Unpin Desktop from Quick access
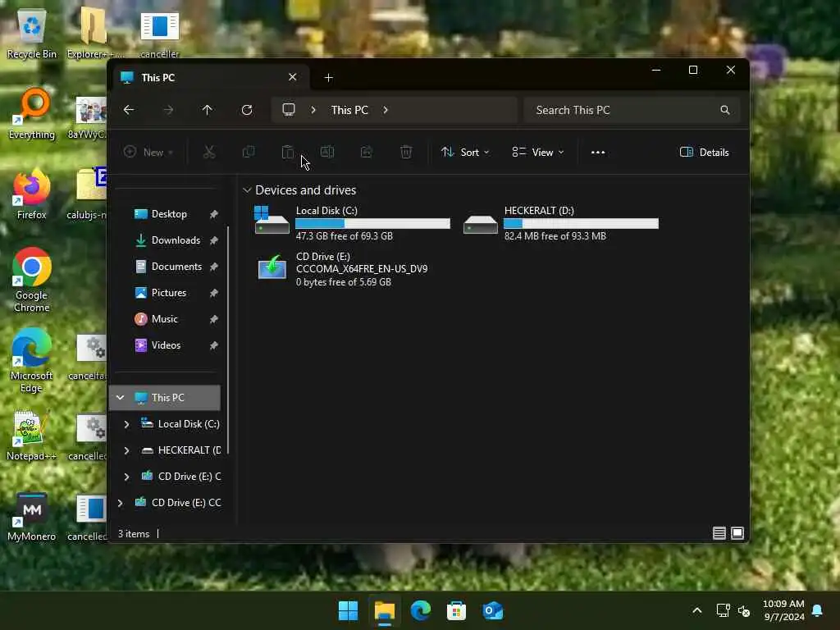Image resolution: width=840 pixels, height=630 pixels. point(214,214)
